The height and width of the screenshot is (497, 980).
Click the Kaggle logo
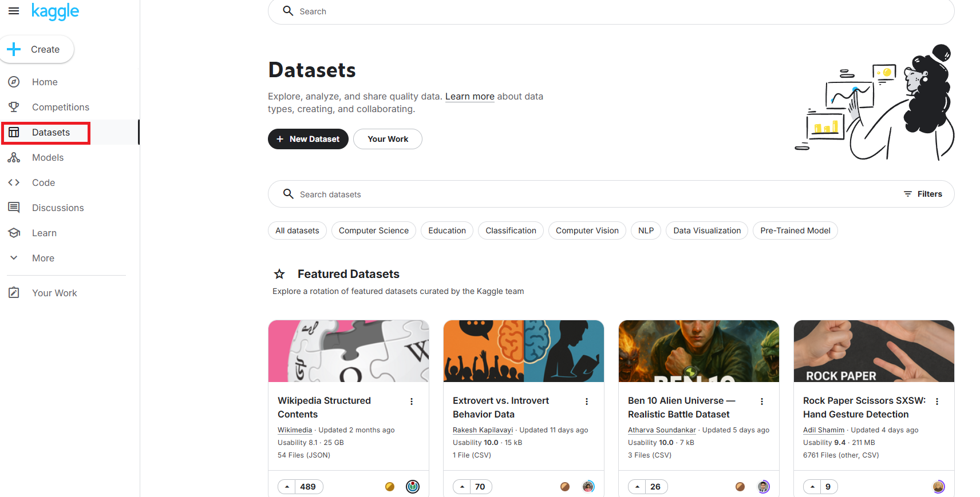[55, 11]
